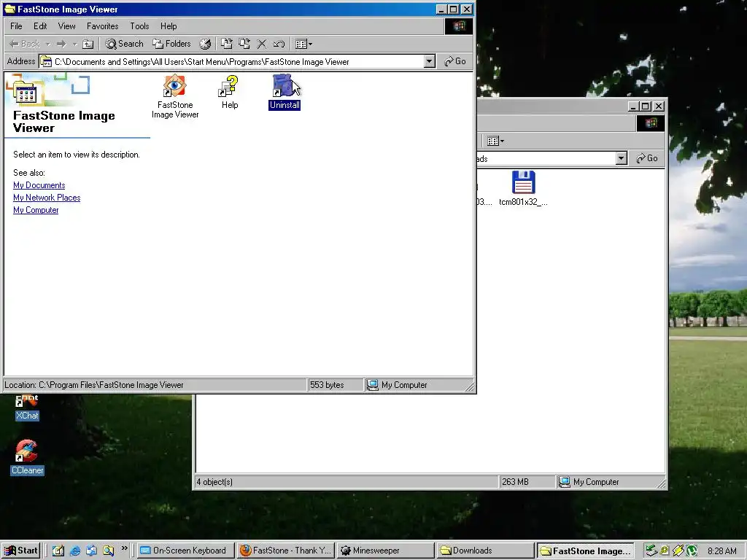Open the Edit menu
This screenshot has width=747, height=560.
click(40, 26)
